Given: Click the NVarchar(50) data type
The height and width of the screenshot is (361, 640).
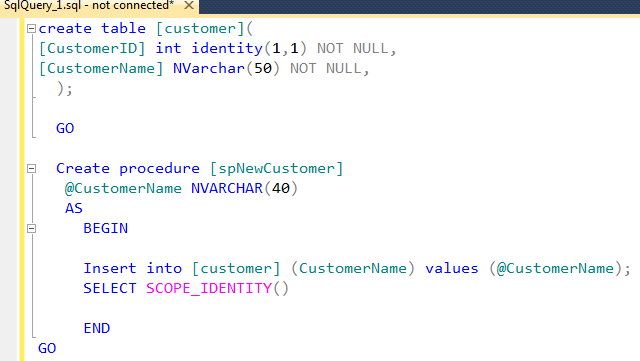Looking at the screenshot, I should coord(227,68).
